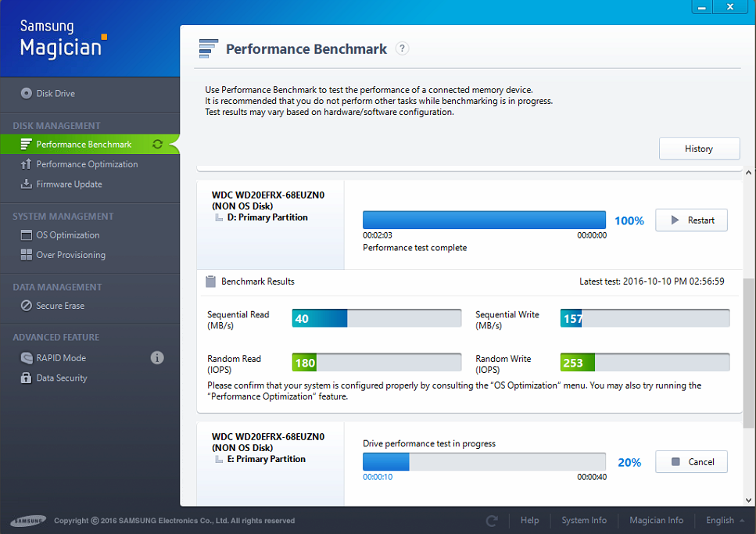The width and height of the screenshot is (756, 534).
Task: Open the English language dropdown
Action: [x=725, y=521]
